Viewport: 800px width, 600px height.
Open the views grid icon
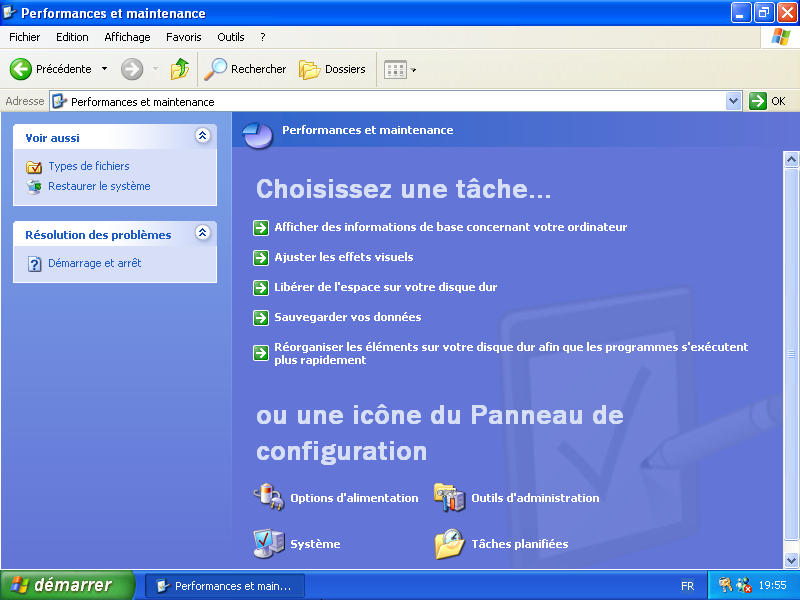395,69
